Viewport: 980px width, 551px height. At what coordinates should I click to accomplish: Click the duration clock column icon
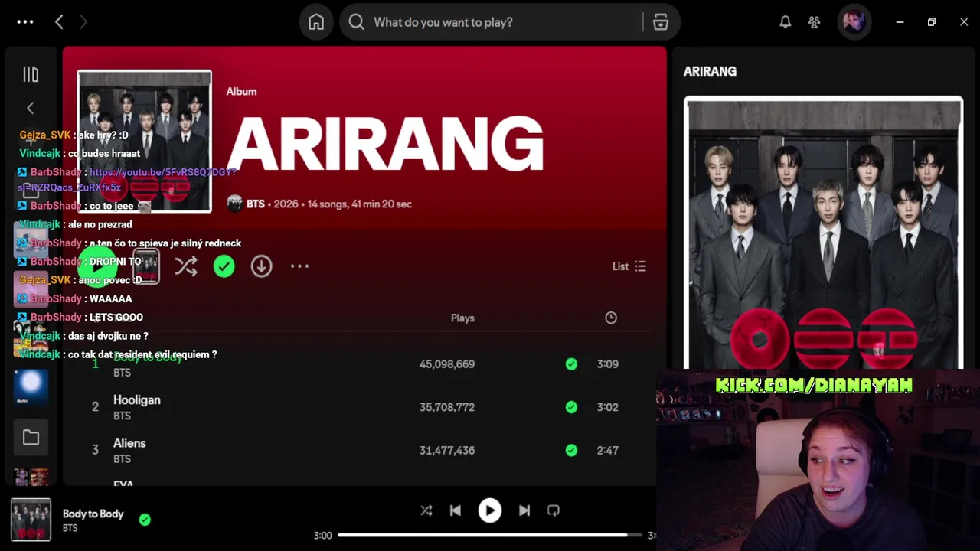tap(611, 318)
